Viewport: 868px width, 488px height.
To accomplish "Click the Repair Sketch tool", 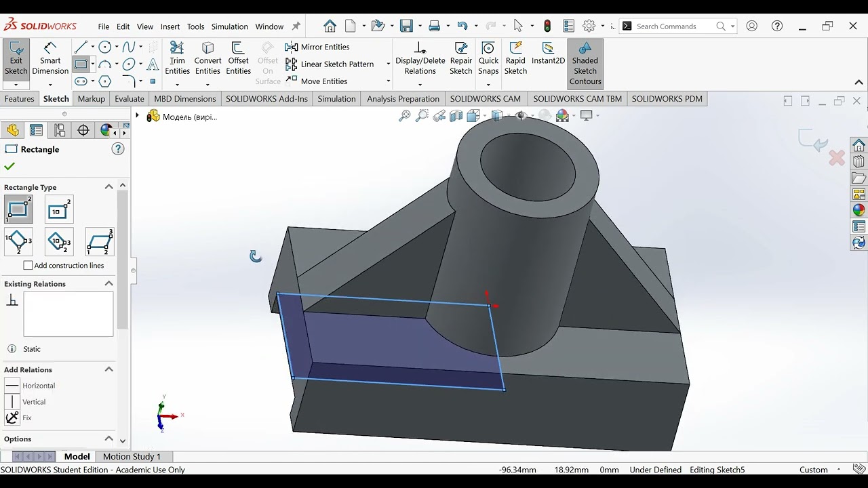I will click(x=460, y=59).
